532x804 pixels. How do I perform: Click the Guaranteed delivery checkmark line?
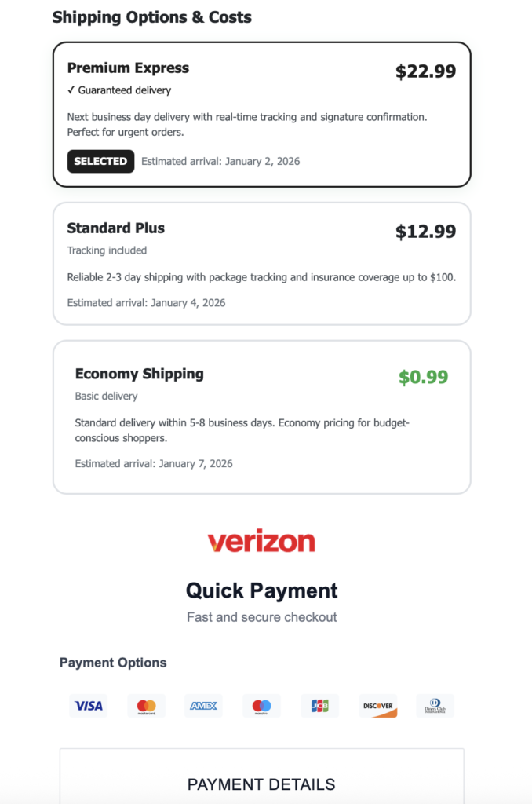[119, 90]
